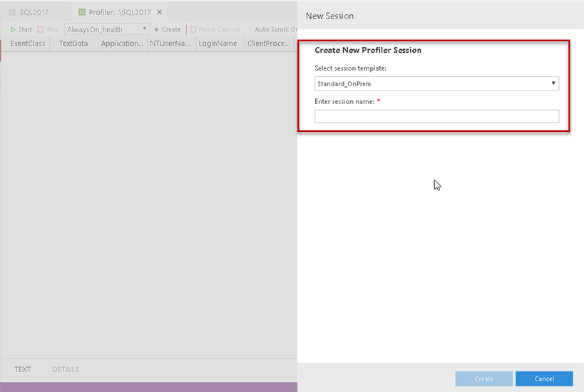
Task: Switch to the TEXT bottom tab
Action: pos(22,369)
